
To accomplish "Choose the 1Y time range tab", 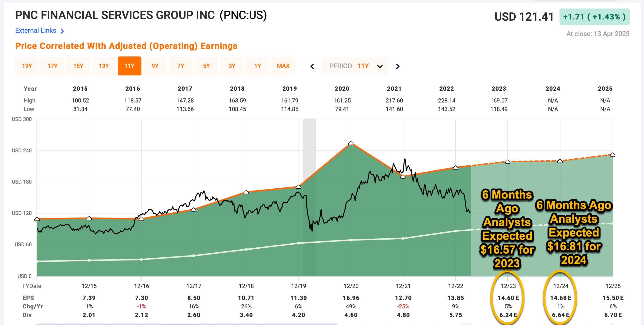I will pyautogui.click(x=257, y=66).
